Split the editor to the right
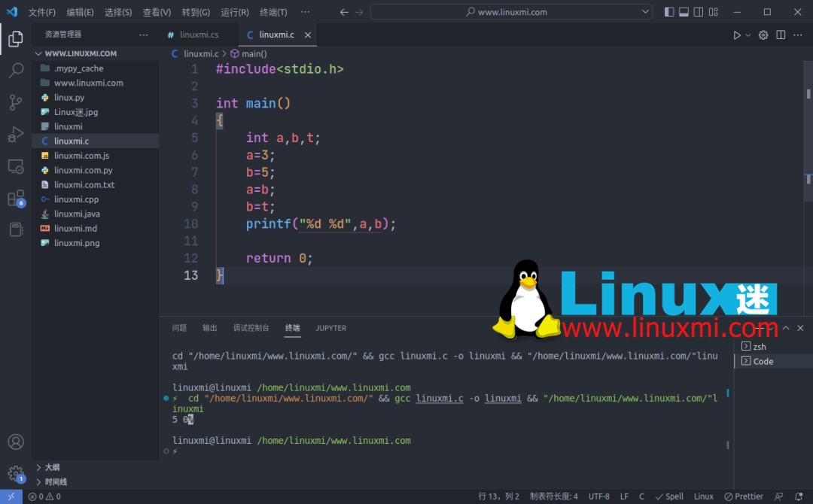813x504 pixels. point(781,35)
